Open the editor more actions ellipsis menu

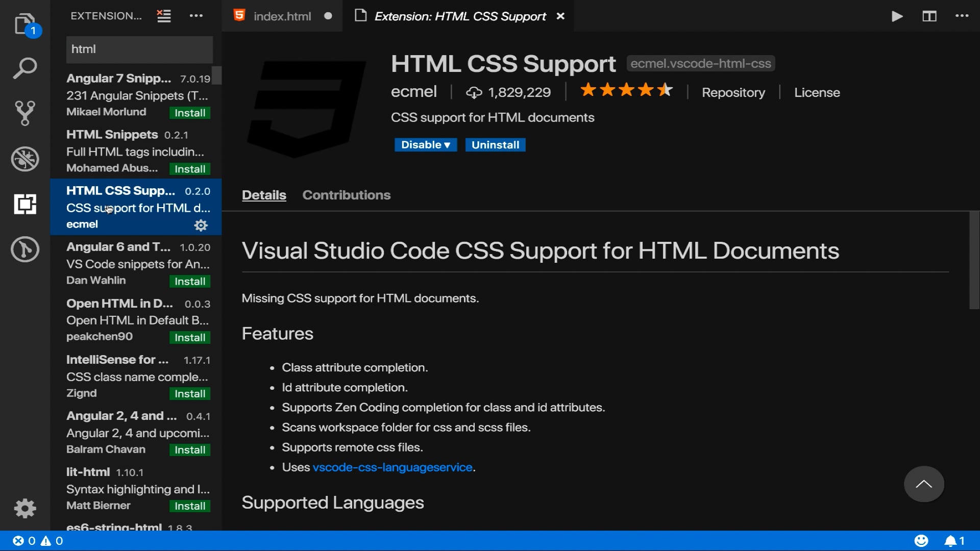click(962, 16)
